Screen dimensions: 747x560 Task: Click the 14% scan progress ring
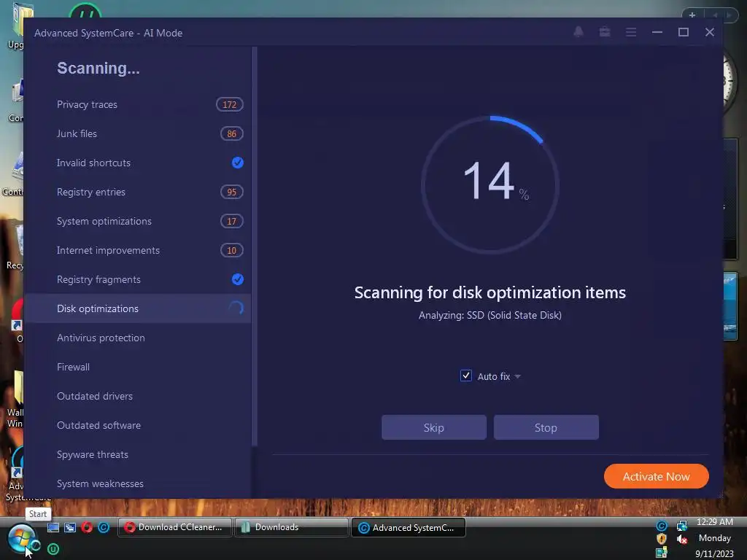click(490, 184)
